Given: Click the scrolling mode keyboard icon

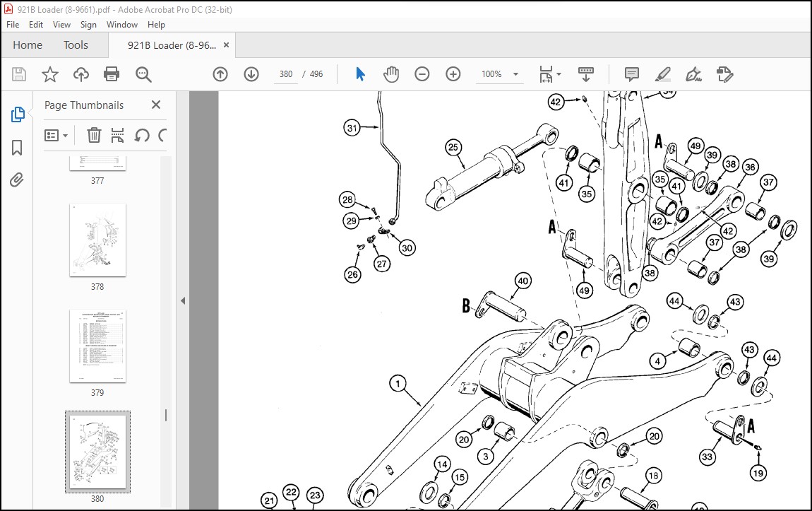Looking at the screenshot, I should coord(585,74).
